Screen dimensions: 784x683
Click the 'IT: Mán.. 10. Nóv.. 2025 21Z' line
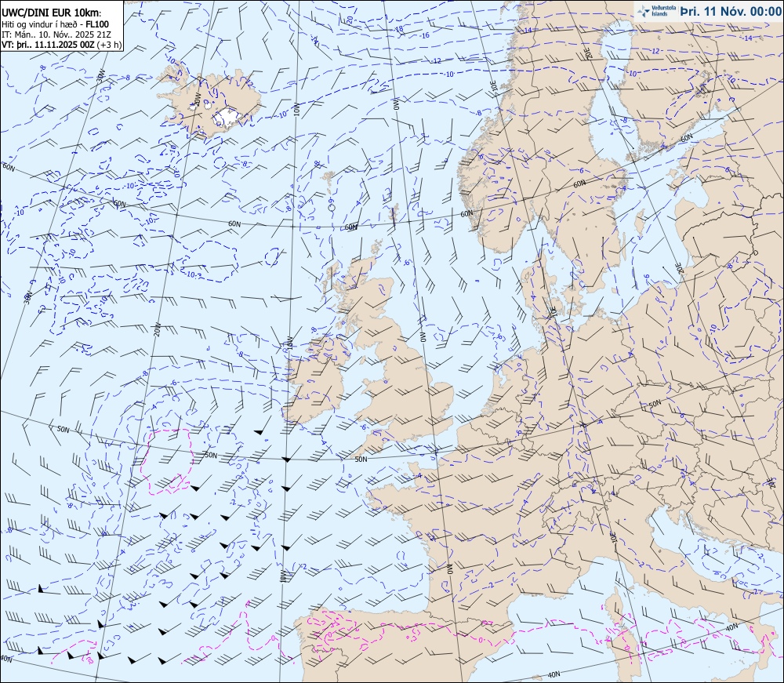pos(56,35)
